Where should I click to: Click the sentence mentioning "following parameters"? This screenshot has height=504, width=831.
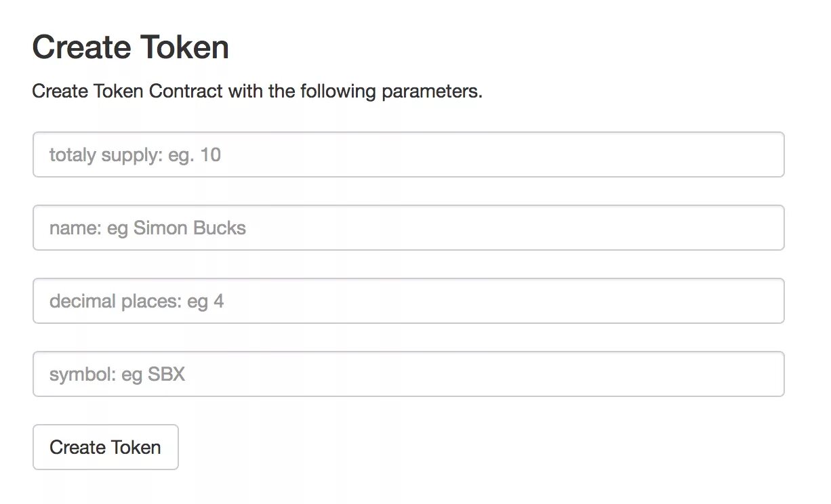(x=257, y=91)
